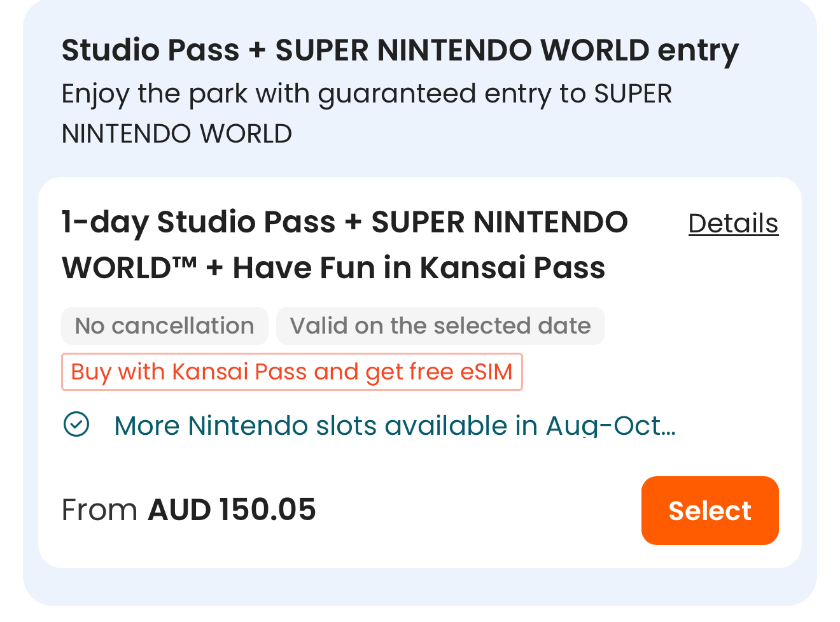
Task: Select the No cancellation tag
Action: (x=164, y=325)
